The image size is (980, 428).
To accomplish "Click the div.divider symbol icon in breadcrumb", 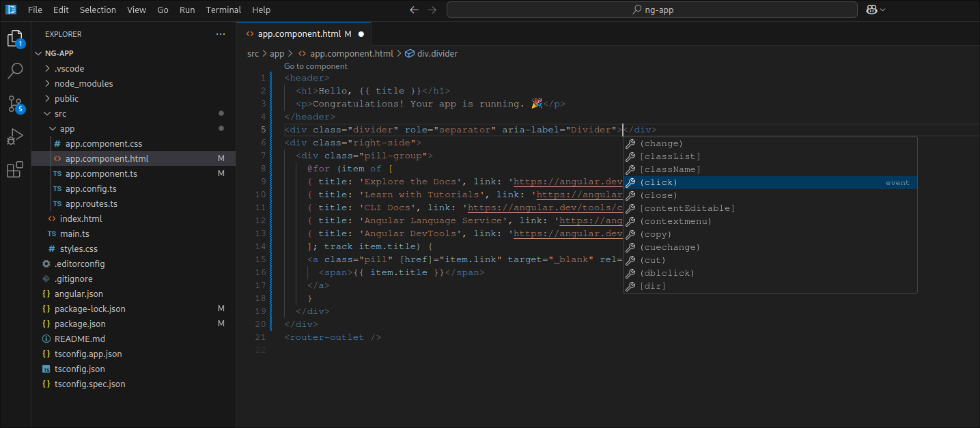I will point(410,53).
